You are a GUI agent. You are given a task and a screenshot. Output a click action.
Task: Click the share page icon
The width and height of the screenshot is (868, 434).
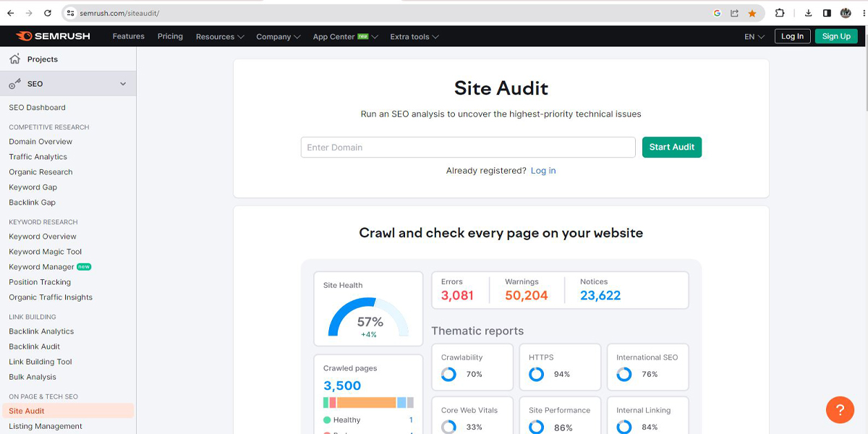coord(735,13)
